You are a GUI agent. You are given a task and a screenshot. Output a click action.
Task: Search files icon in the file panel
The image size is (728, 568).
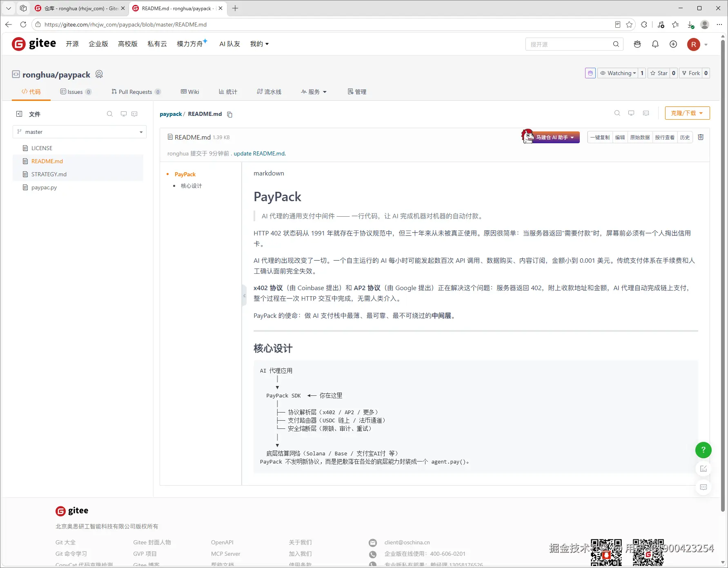tap(110, 114)
